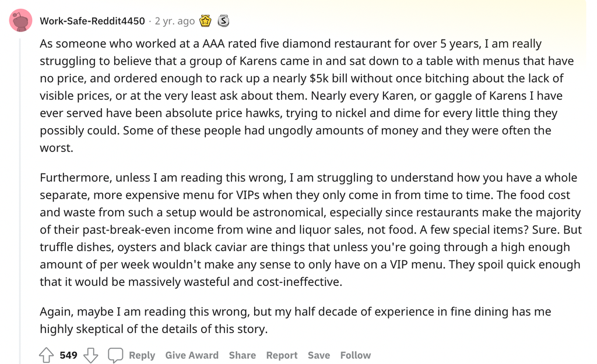Click the '2 yr. ago' timestamp
Viewport: 597px width, 364px height.
[175, 21]
